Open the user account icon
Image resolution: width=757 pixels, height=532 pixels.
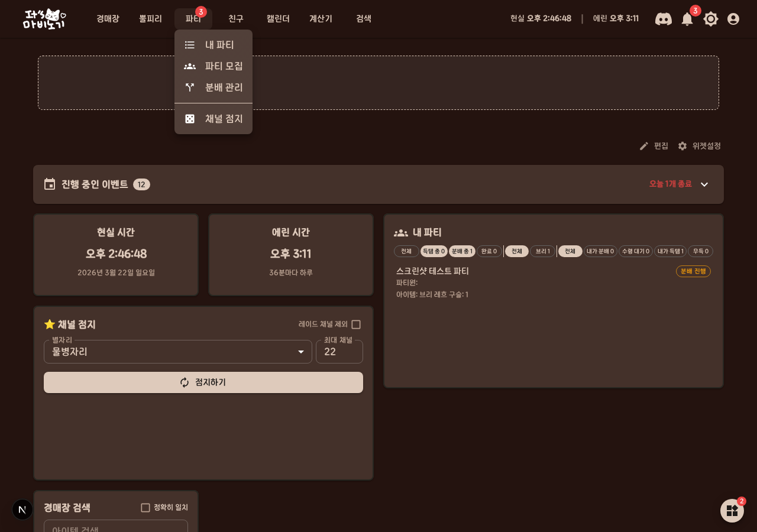(x=733, y=19)
